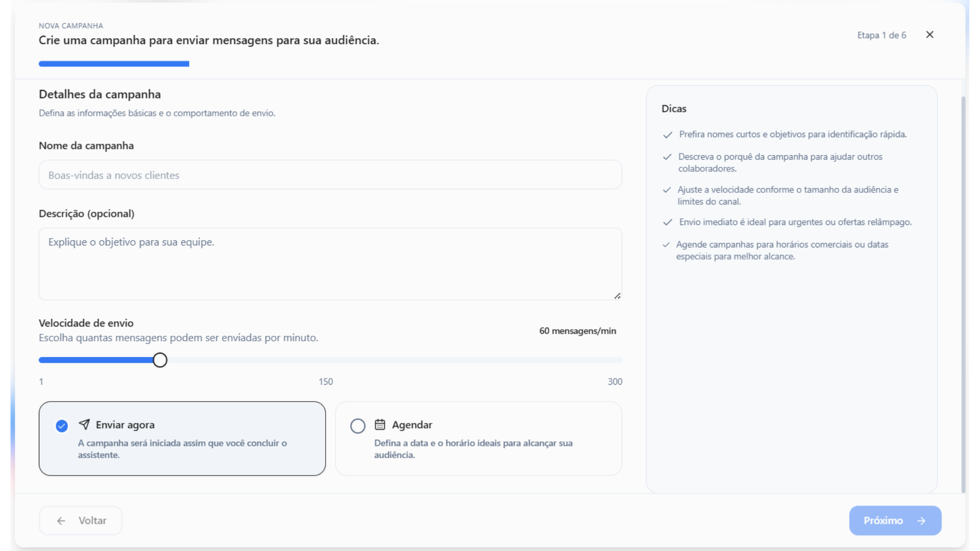Select the Agendar radio option
The height and width of the screenshot is (551, 980).
[358, 426]
